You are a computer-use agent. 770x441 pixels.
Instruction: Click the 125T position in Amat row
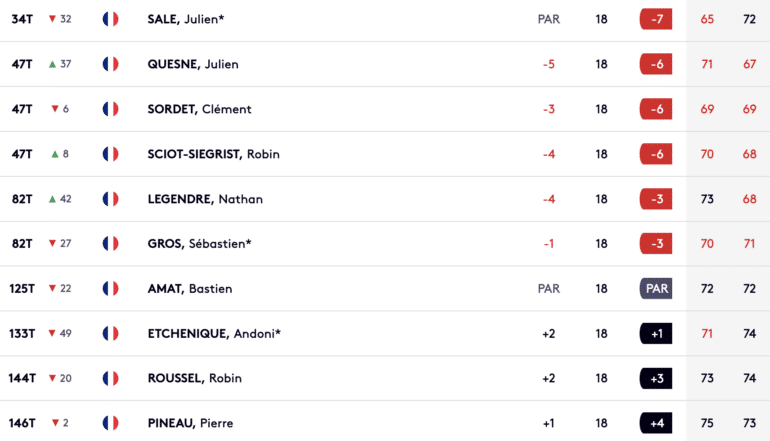click(22, 288)
